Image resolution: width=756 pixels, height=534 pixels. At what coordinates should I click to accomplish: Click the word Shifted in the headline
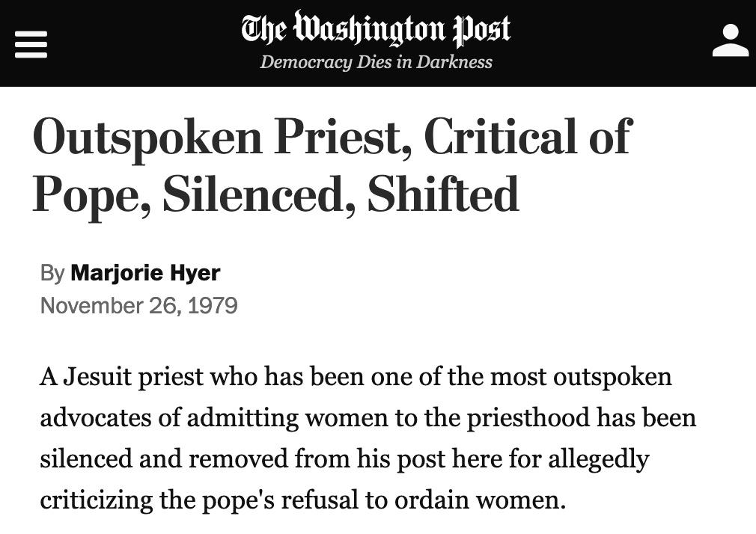click(442, 194)
